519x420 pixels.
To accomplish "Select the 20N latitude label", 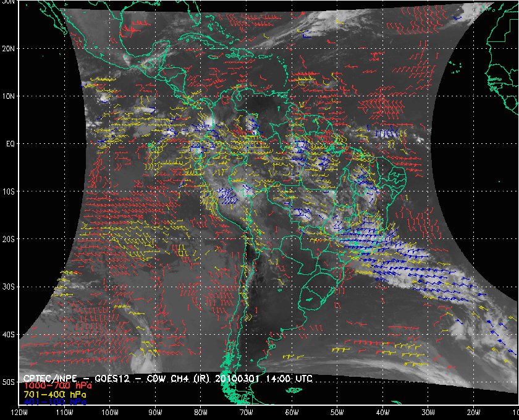I will (10, 48).
